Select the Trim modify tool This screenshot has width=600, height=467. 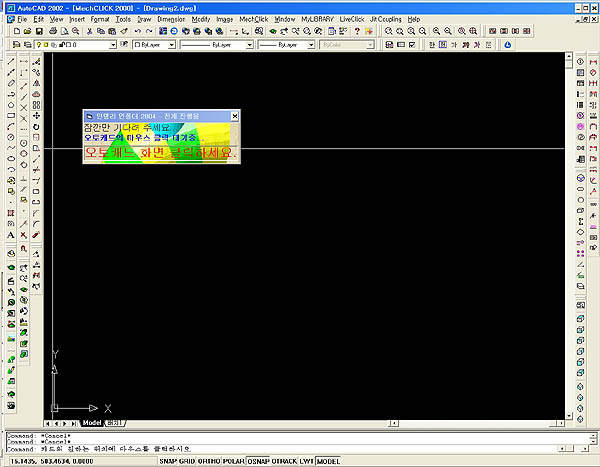point(36,170)
